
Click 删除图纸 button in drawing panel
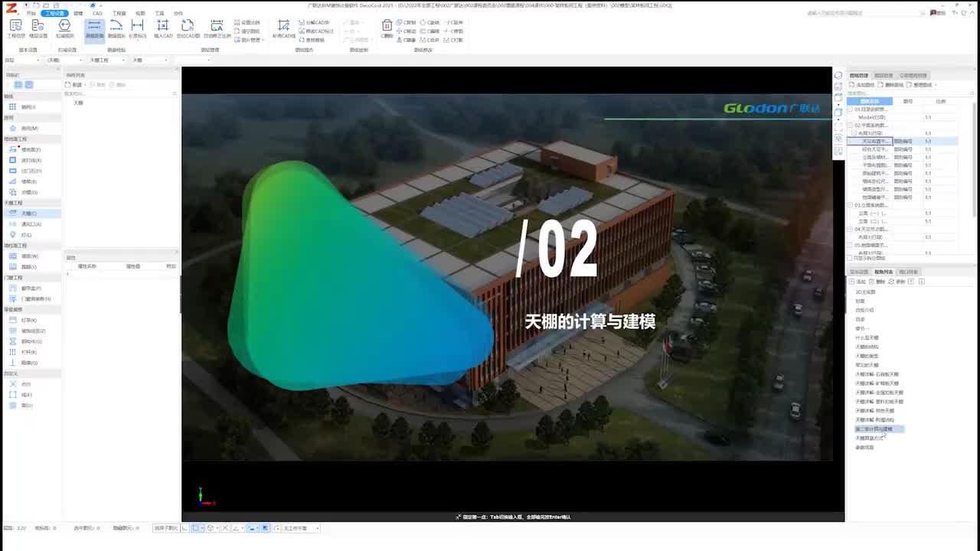coord(890,85)
